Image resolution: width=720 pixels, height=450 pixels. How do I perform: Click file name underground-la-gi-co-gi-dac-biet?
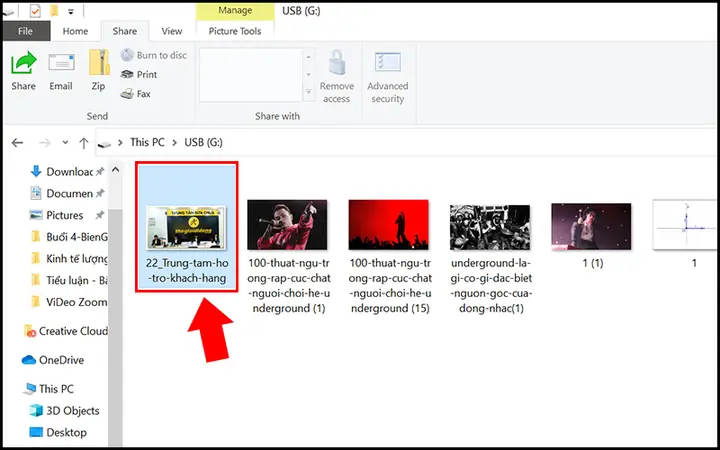point(491,285)
